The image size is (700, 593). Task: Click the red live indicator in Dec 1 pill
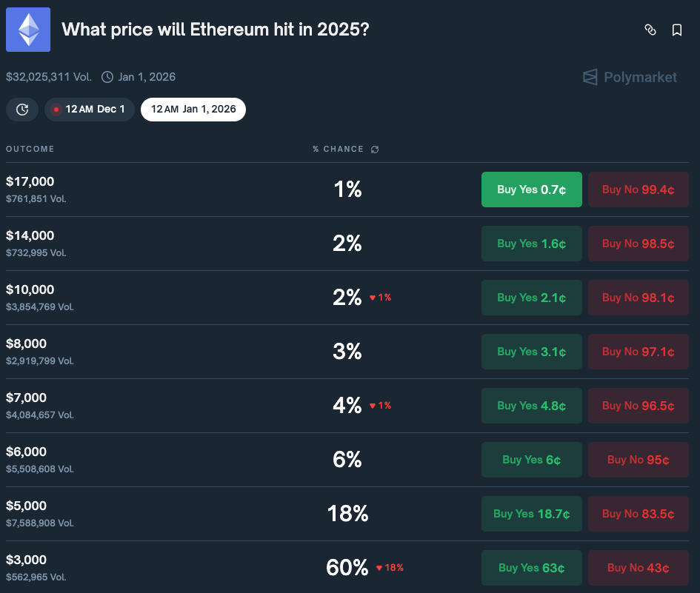pyautogui.click(x=56, y=109)
